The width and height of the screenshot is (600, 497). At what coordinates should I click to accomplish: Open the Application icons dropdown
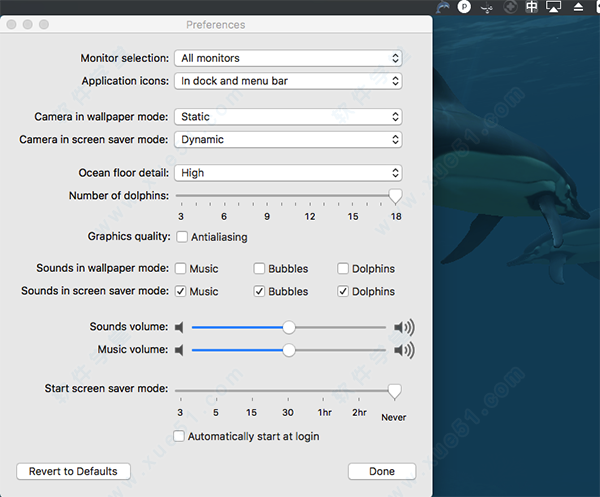coord(288,81)
